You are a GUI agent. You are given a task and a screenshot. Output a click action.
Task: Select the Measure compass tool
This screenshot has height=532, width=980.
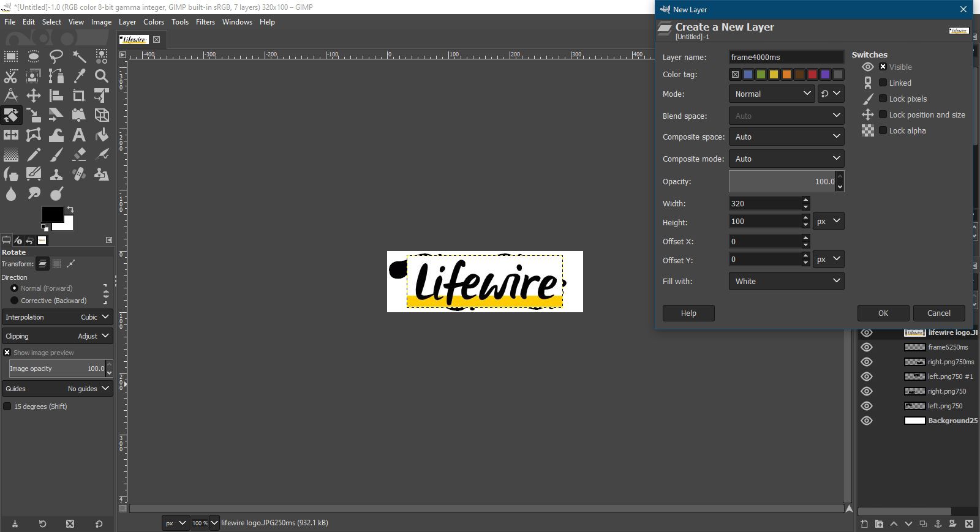(x=11, y=96)
